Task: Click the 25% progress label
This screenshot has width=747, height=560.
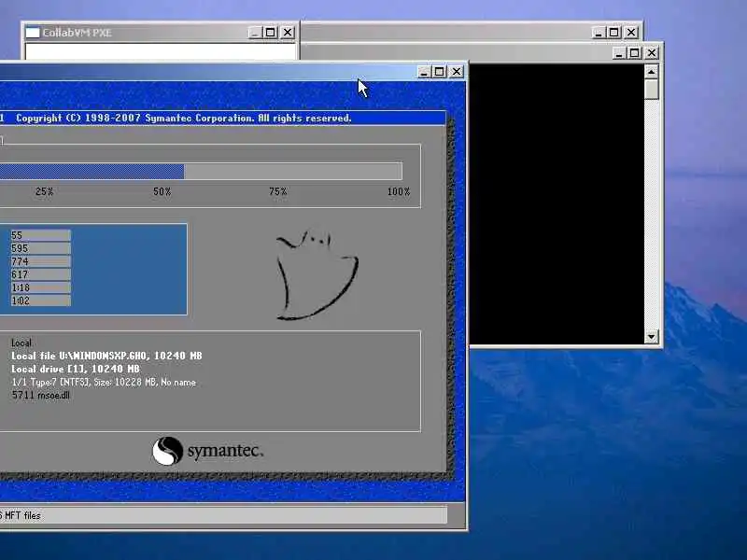Action: (x=44, y=192)
